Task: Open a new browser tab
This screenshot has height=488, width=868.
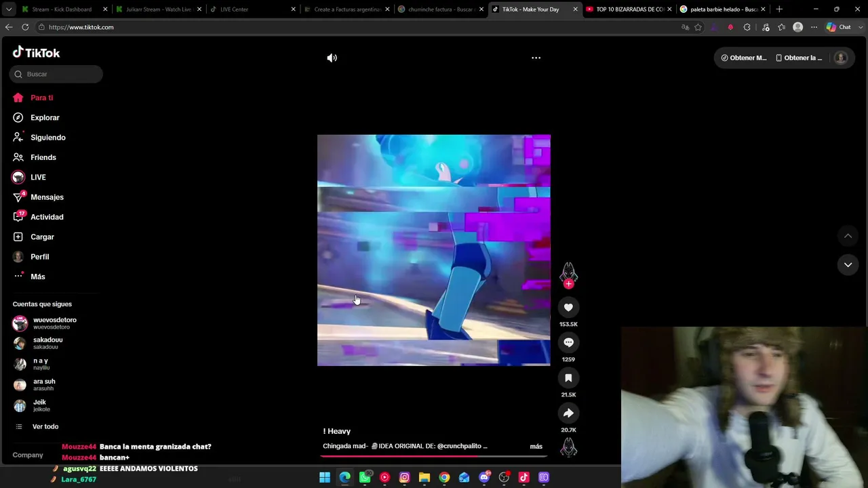Action: [779, 9]
